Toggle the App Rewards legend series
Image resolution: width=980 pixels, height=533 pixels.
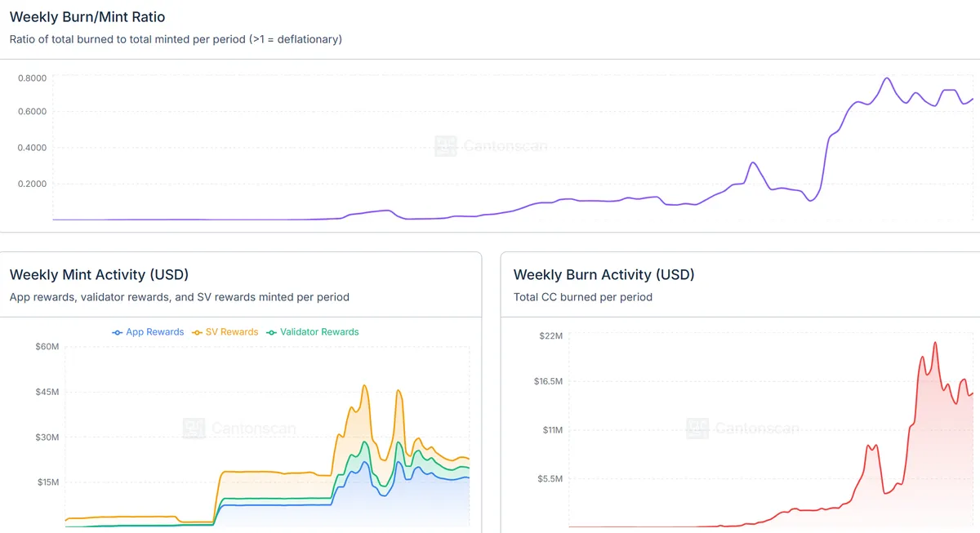coord(148,332)
